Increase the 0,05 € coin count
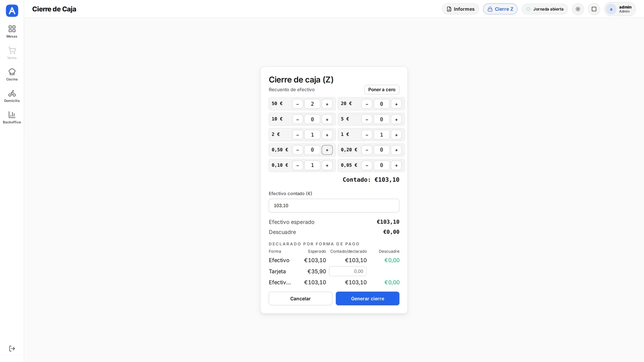This screenshot has width=644, height=362. pos(396,165)
